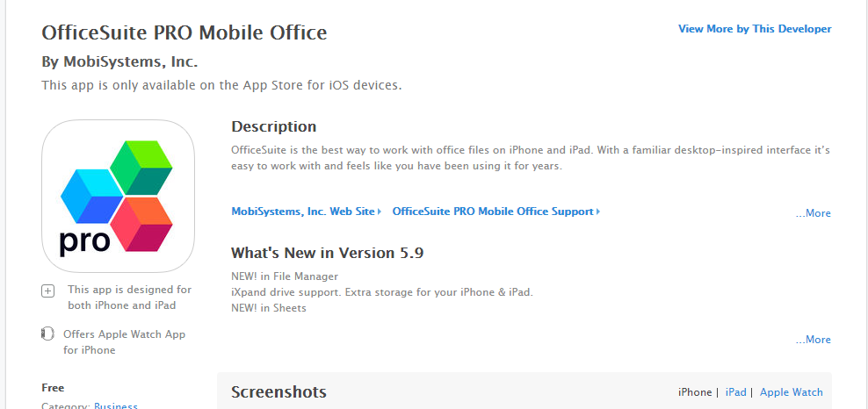Click the blue cube in the app logo
The width and height of the screenshot is (868, 409).
coord(92,196)
